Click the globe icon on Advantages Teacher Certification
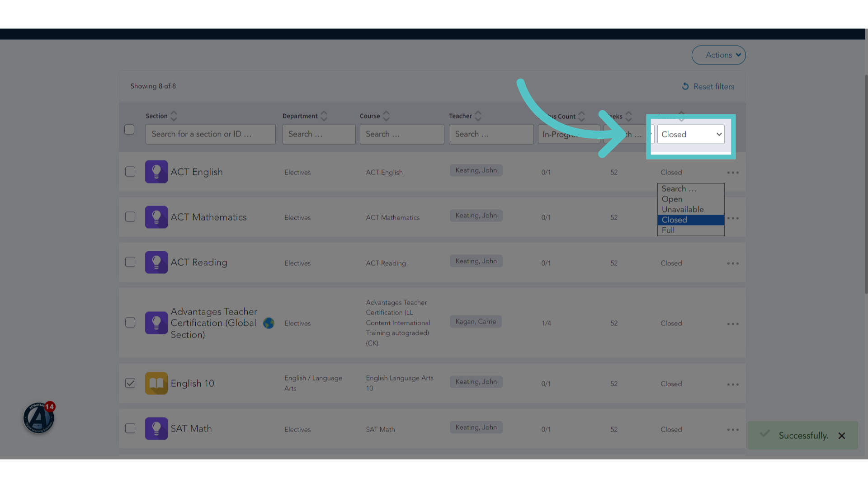 [269, 323]
